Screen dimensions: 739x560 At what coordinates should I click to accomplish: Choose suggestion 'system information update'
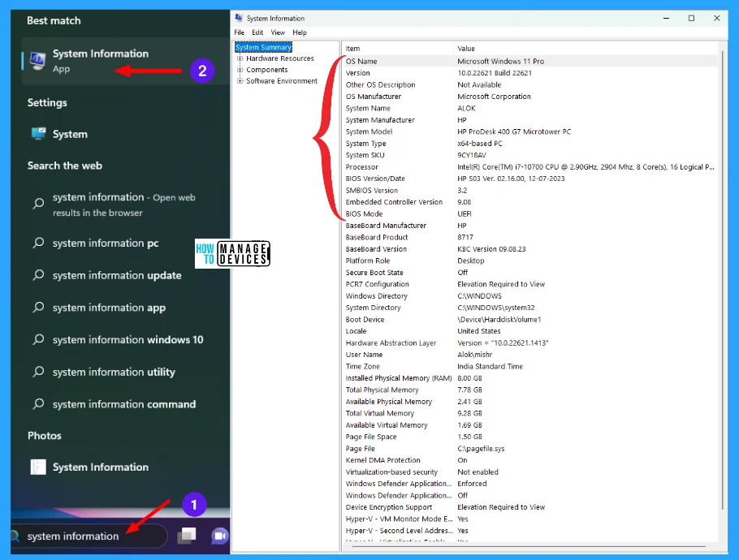tap(117, 275)
